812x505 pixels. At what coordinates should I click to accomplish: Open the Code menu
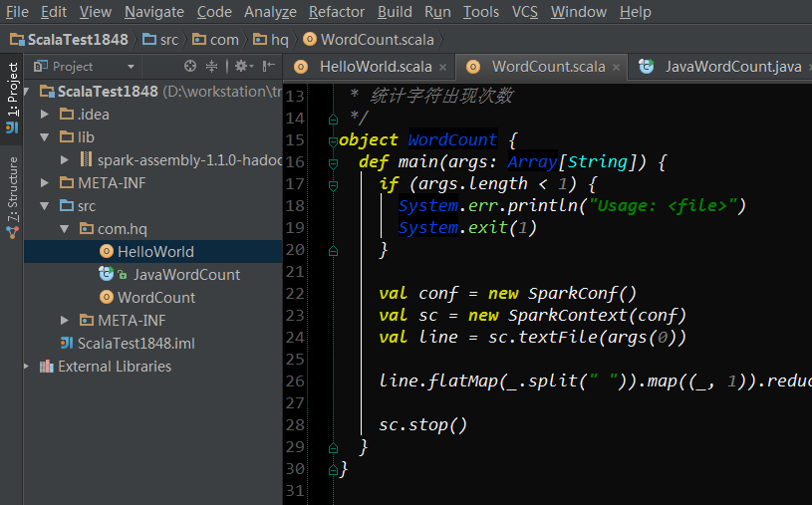(x=214, y=12)
